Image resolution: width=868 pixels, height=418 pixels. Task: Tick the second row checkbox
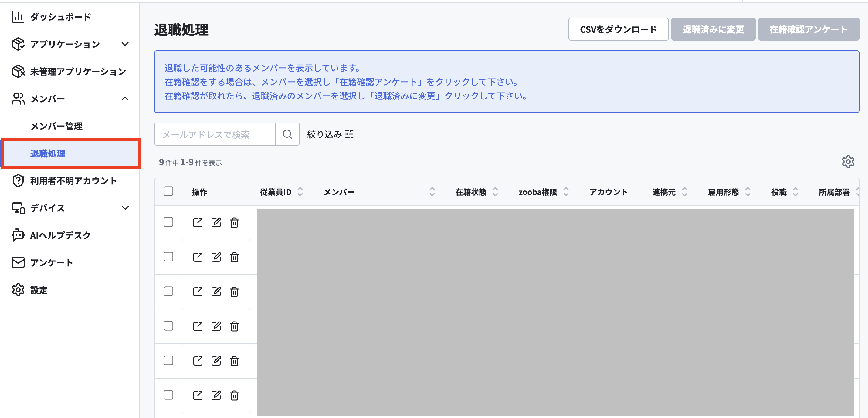(168, 257)
